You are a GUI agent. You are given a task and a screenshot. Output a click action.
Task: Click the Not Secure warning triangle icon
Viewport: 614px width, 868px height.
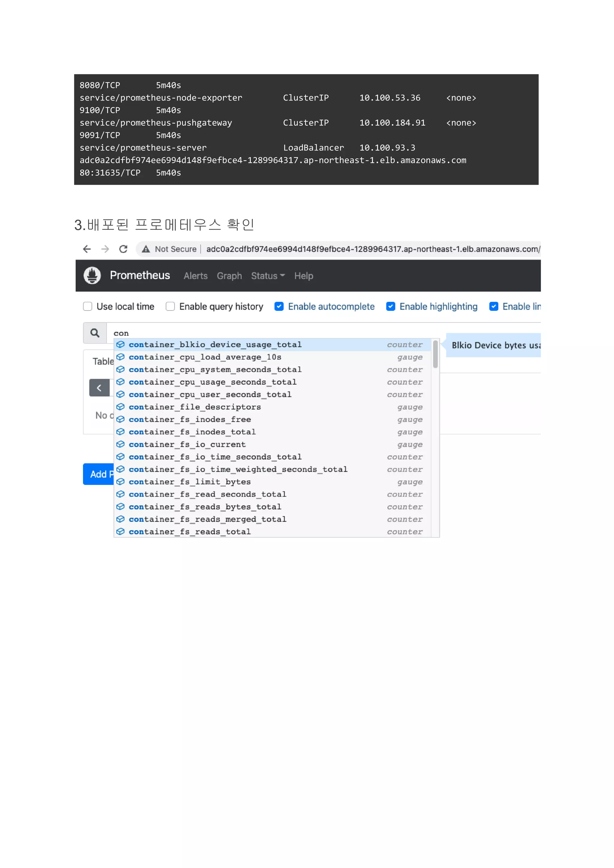tap(146, 249)
